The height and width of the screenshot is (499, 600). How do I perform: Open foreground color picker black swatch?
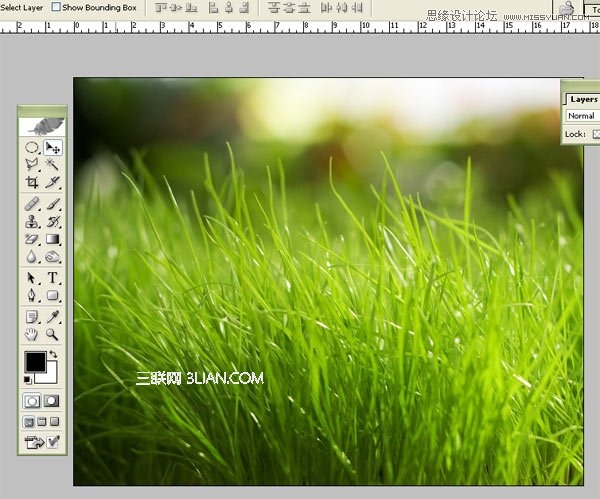pos(34,362)
